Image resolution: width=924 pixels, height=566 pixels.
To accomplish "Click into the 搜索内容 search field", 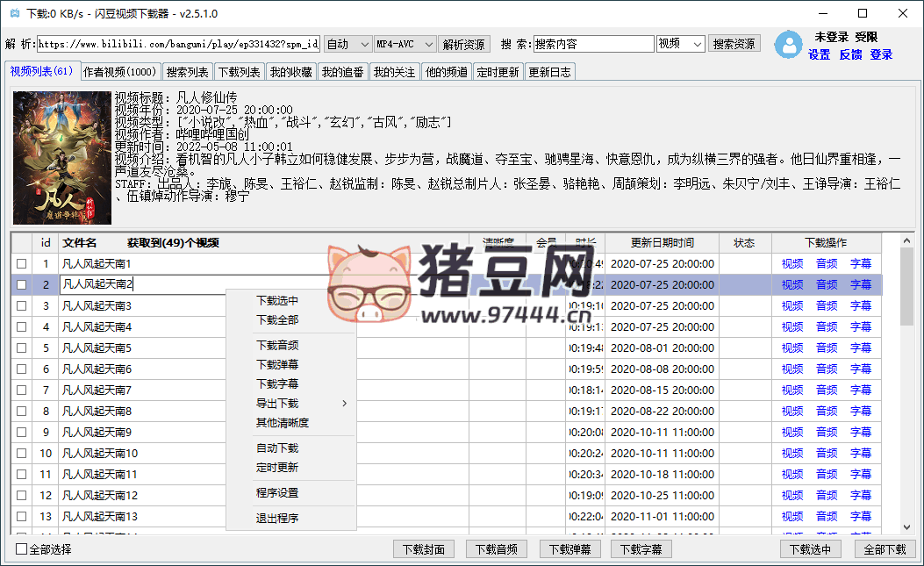I will click(x=593, y=44).
